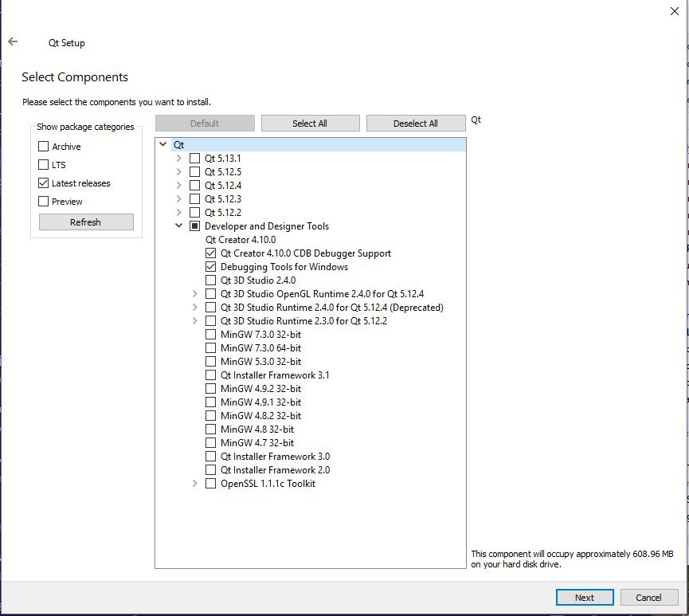The image size is (689, 616).
Task: Collapse the root Qt tree node
Action: coord(163,144)
